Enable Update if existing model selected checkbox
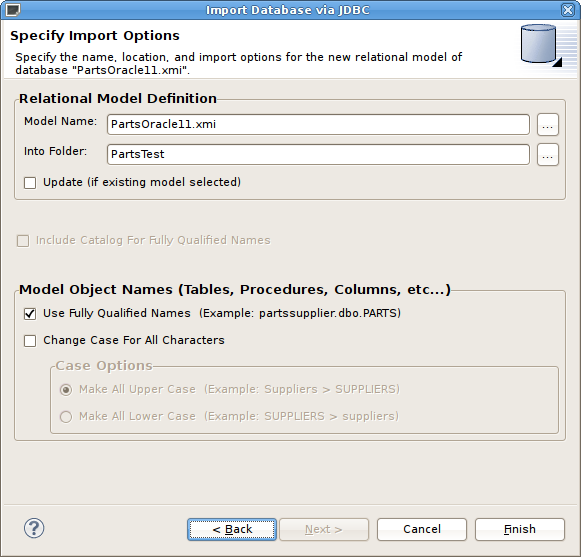This screenshot has height=557, width=581. [30, 183]
